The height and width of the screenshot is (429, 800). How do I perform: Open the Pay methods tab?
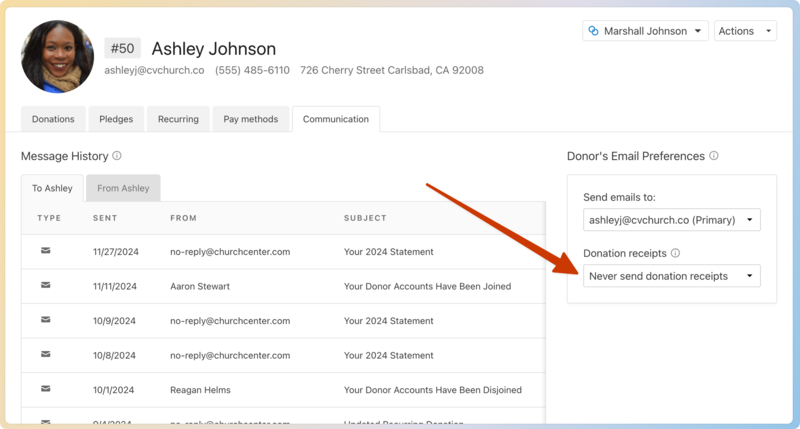tap(250, 119)
